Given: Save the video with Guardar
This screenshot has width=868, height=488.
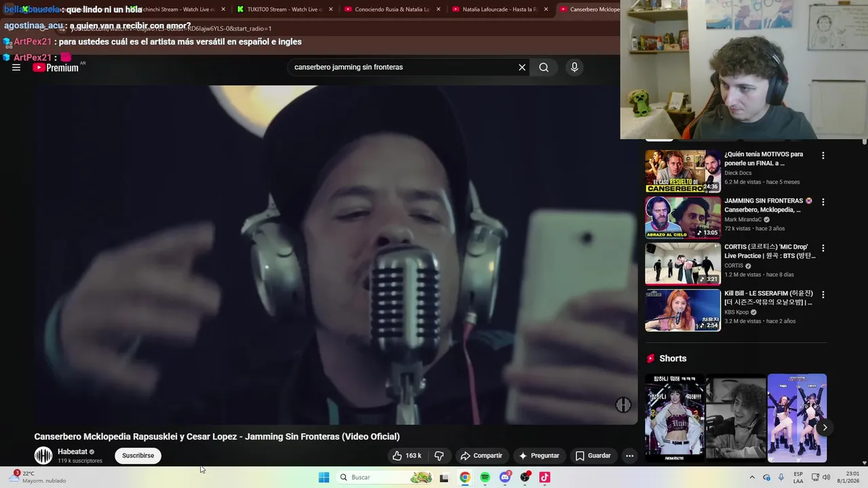Looking at the screenshot, I should (x=593, y=455).
